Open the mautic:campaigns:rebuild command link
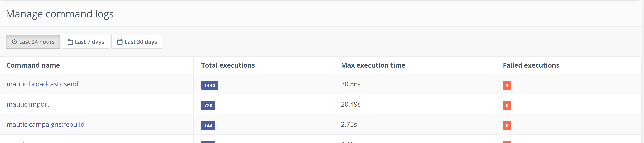 [46, 124]
